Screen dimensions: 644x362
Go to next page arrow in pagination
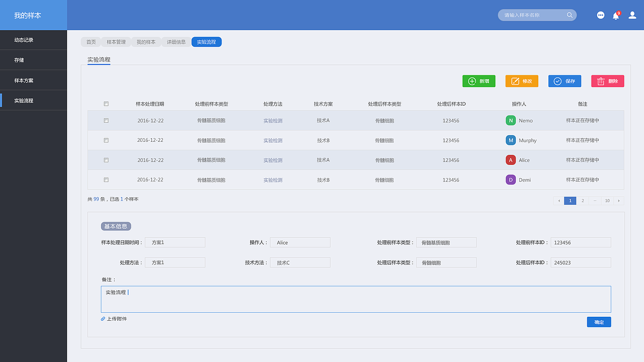(x=619, y=201)
